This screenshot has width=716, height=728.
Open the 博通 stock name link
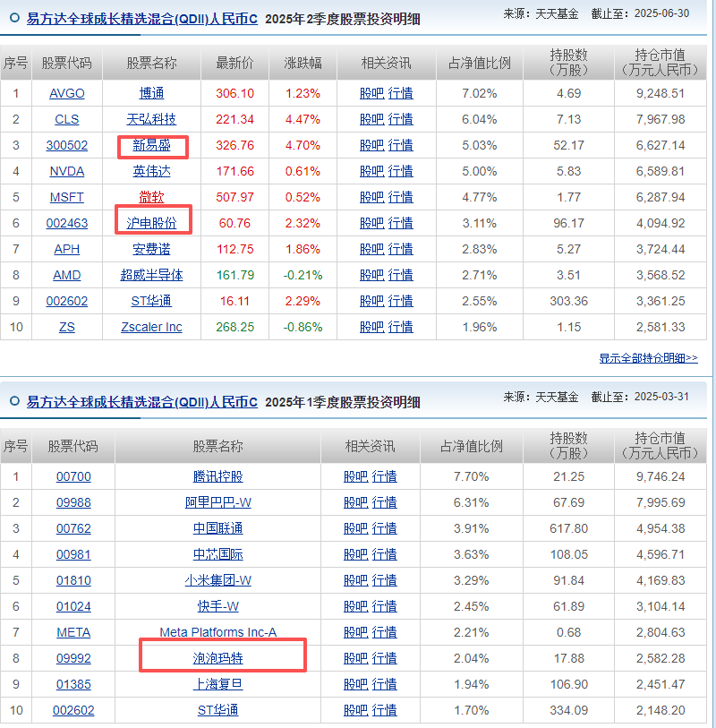coord(151,93)
